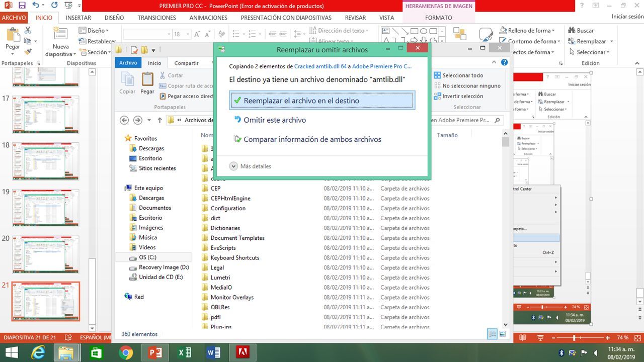
Task: Select slide 20 thumbnail
Action: point(46,254)
